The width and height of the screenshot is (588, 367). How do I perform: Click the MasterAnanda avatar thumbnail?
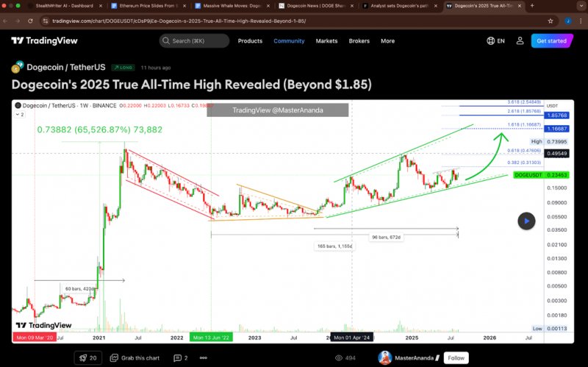(384, 357)
